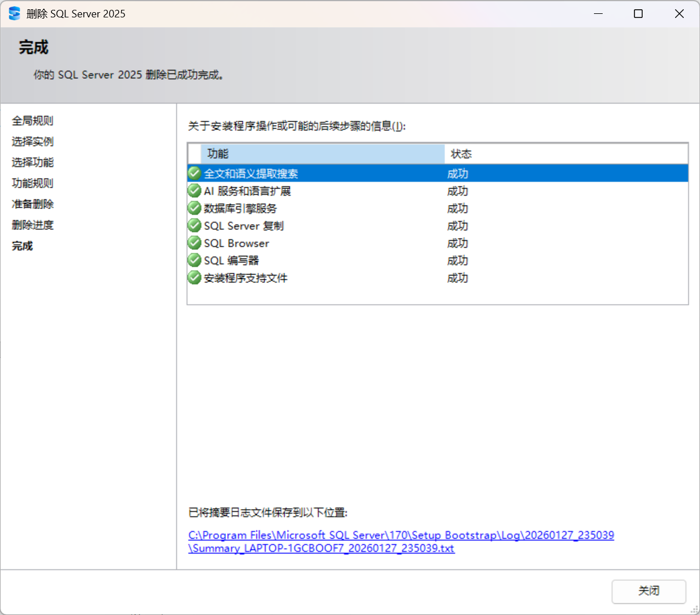Image resolution: width=700 pixels, height=615 pixels.
Task: Click green check icon beside 数据库引擎服务
Action: [x=195, y=208]
